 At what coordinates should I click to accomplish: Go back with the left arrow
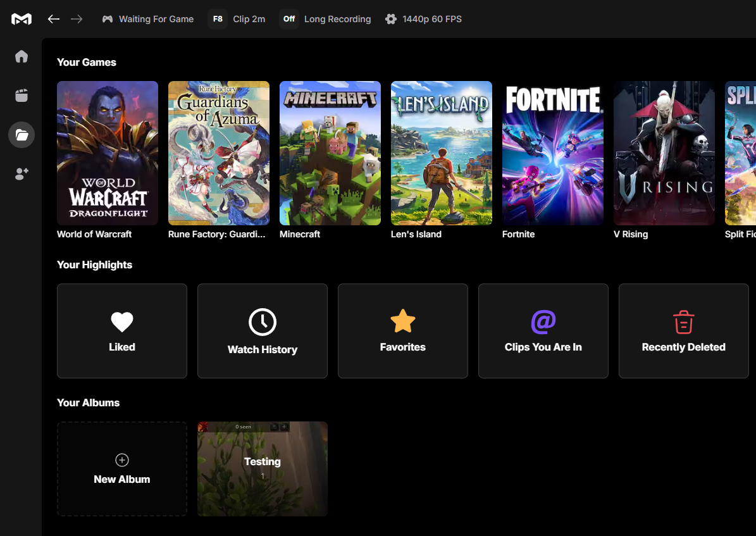tap(54, 19)
